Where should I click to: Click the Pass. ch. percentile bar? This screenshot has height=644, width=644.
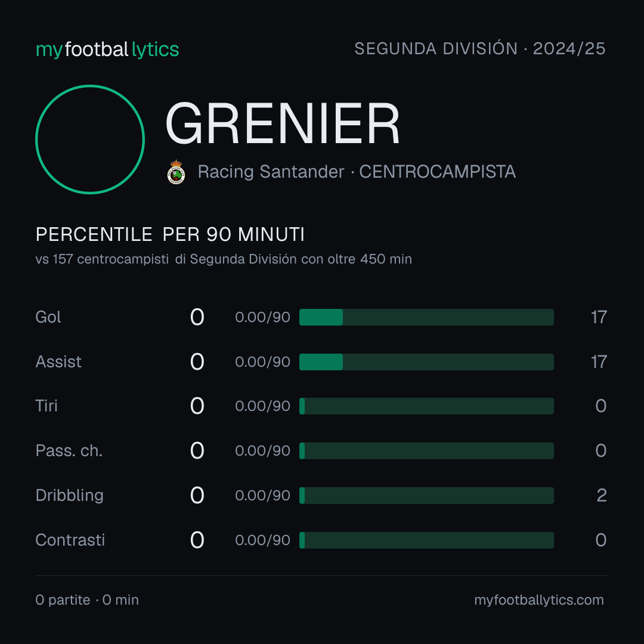426,451
